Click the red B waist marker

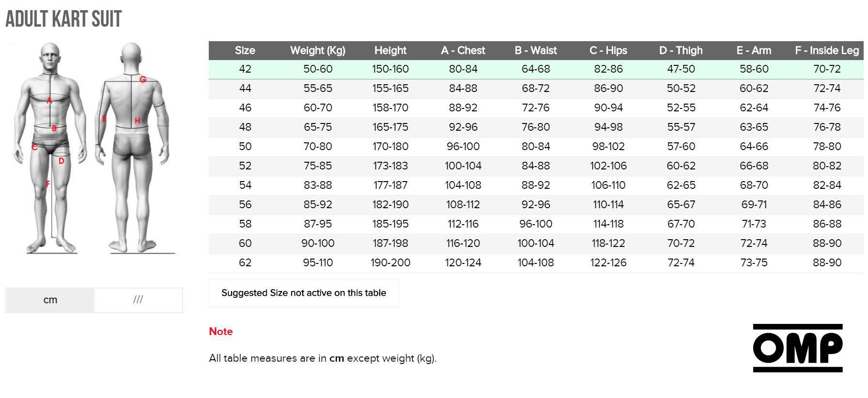pyautogui.click(x=54, y=128)
